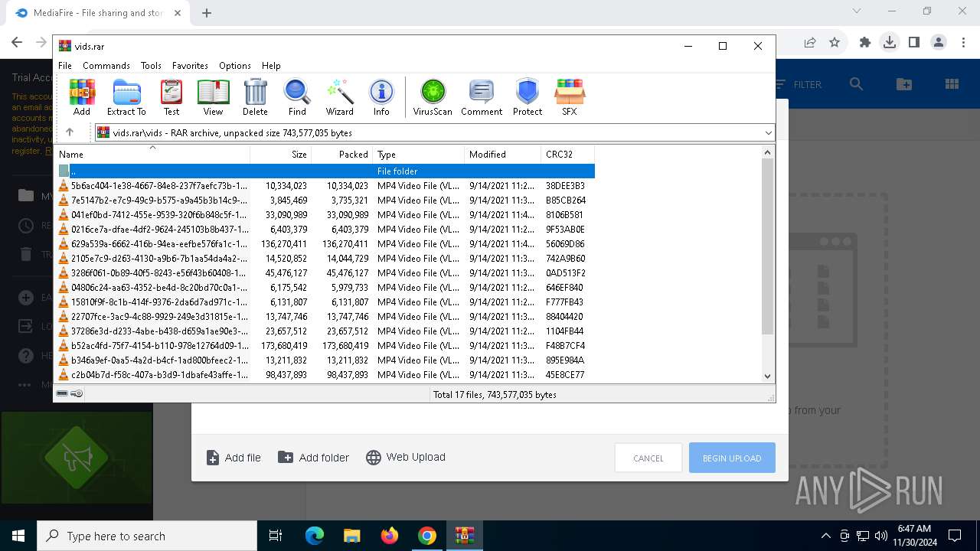Click MediaFire grid view icon

(952, 84)
